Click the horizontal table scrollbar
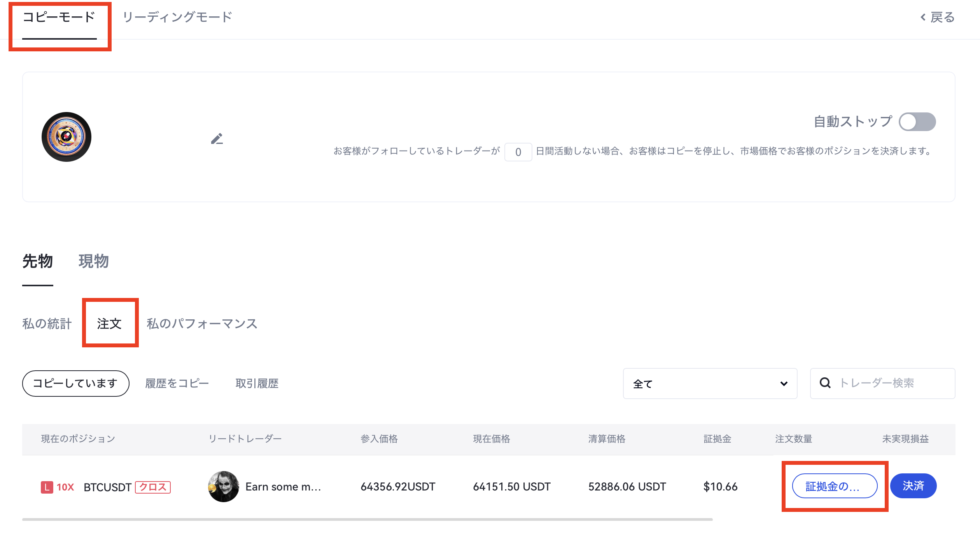This screenshot has width=980, height=543. coord(367,519)
